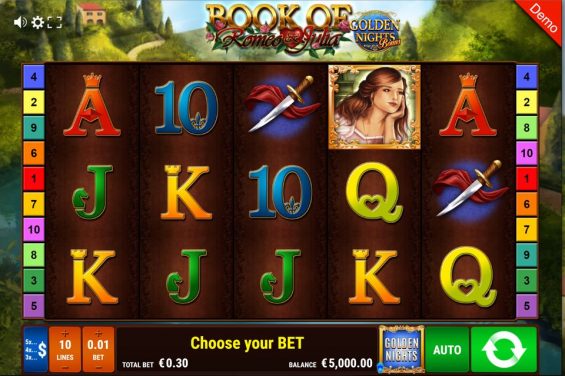This screenshot has width=565, height=376.
Task: Mute the game sound speaker icon
Action: click(20, 23)
